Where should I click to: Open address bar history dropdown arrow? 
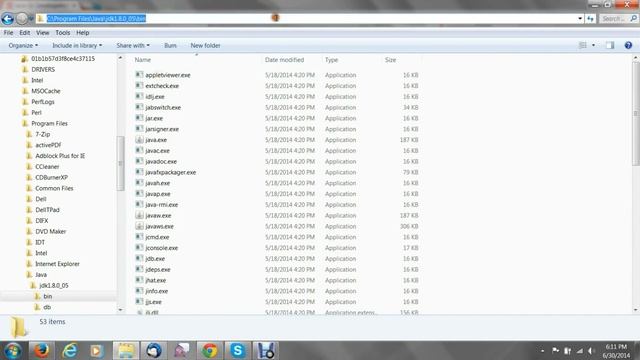[x=580, y=19]
